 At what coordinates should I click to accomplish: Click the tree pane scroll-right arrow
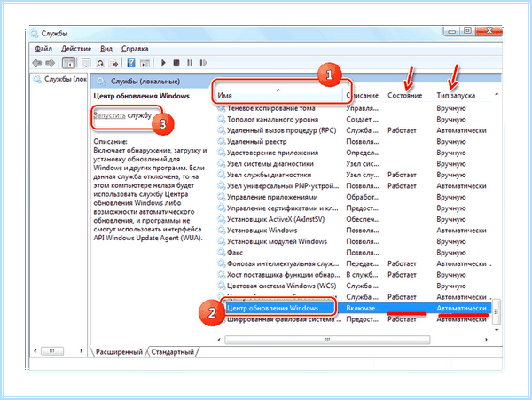point(81,351)
